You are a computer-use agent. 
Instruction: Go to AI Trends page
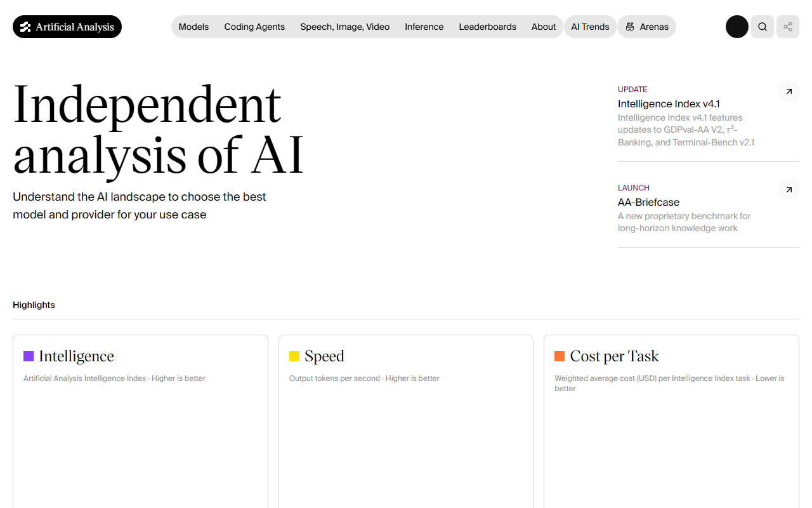[x=590, y=27]
